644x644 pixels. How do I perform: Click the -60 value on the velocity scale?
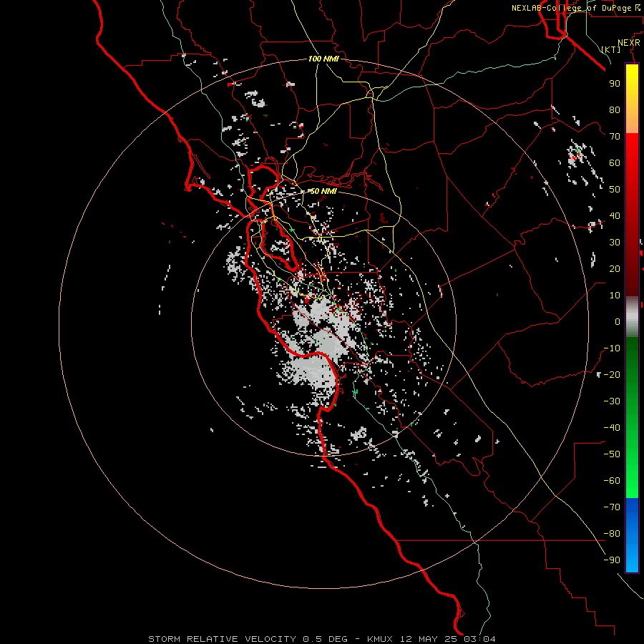[612, 481]
